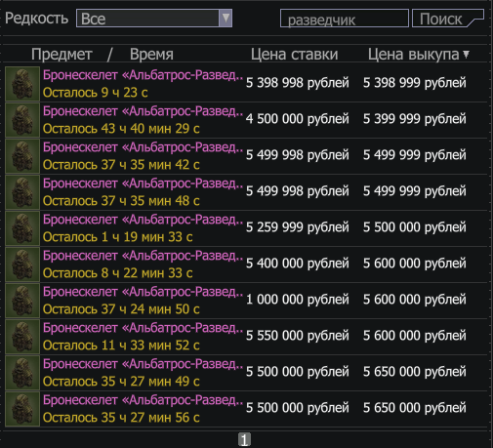Select listing with 5 550 000 рублей bid
The height and width of the screenshot is (448, 493).
pos(246,337)
